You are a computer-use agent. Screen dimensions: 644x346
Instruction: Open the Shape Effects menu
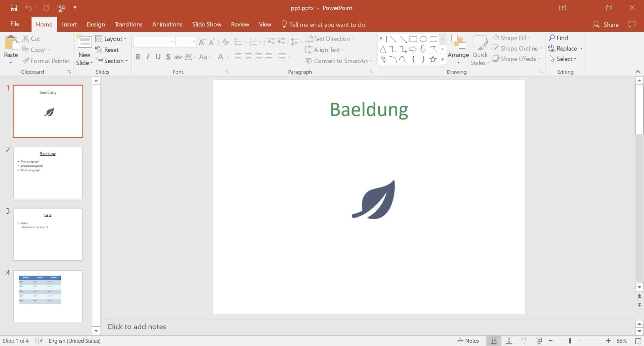516,59
